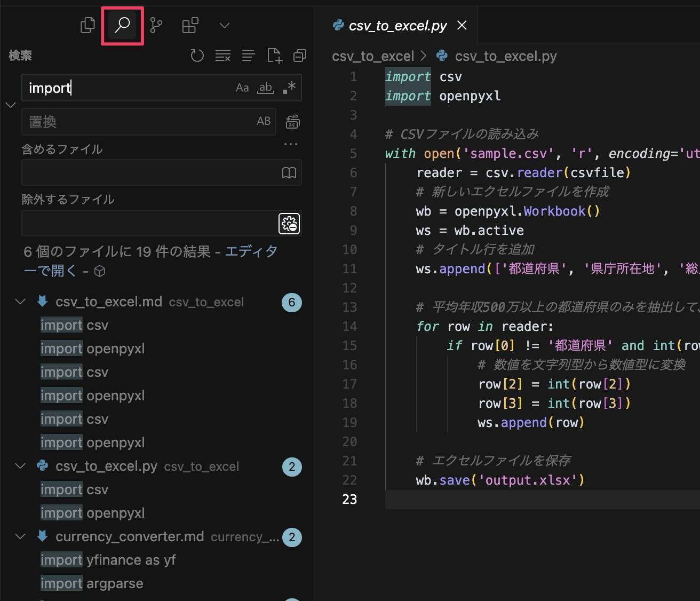This screenshot has height=601, width=700.
Task: Toggle Use Regular Expression option
Action: (x=289, y=88)
